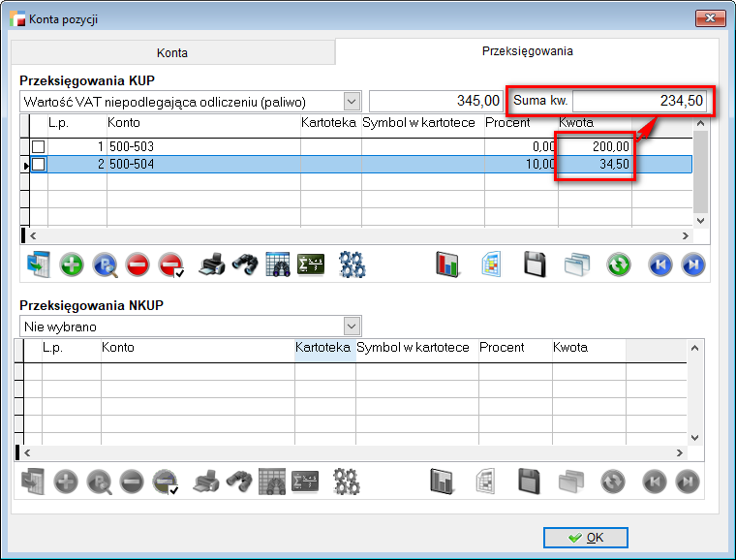Tick the checkbox for row 1 account 500-503
The width and height of the screenshot is (736, 560).
point(39,146)
